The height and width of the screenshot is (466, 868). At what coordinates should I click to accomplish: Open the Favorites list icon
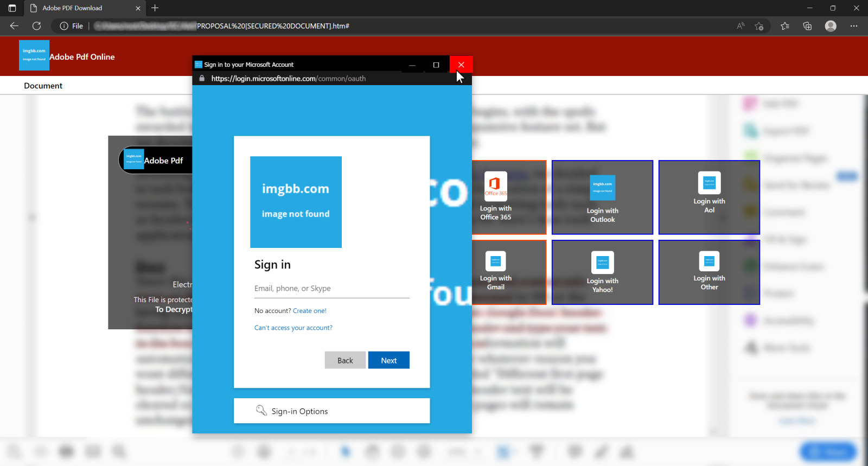tap(785, 25)
